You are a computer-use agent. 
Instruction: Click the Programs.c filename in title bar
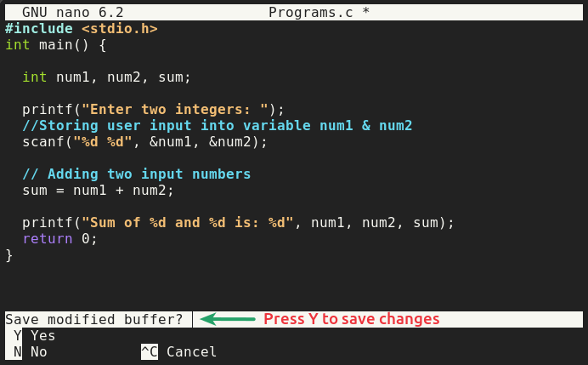pos(311,13)
